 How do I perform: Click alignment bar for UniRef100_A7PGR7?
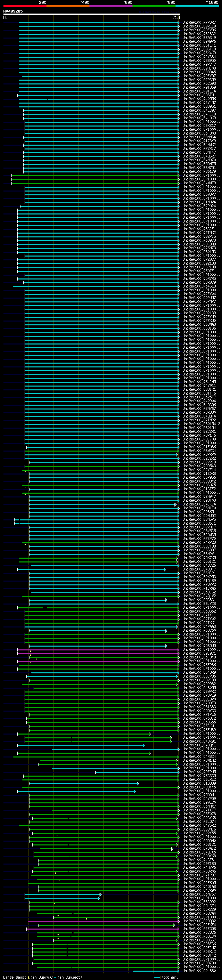(99, 23)
